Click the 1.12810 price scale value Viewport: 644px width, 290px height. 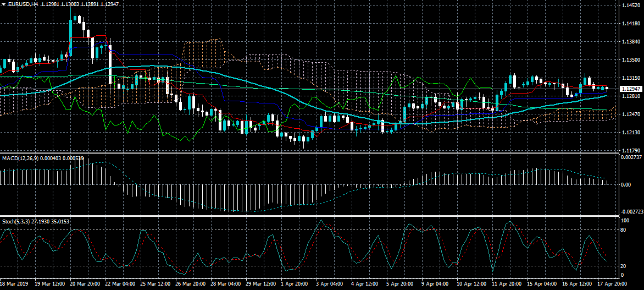629,96
